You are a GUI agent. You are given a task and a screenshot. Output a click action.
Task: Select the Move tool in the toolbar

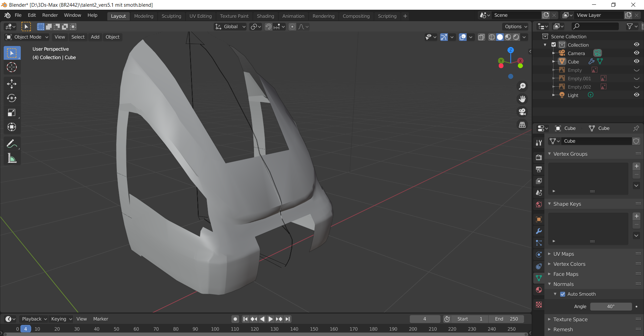click(12, 84)
